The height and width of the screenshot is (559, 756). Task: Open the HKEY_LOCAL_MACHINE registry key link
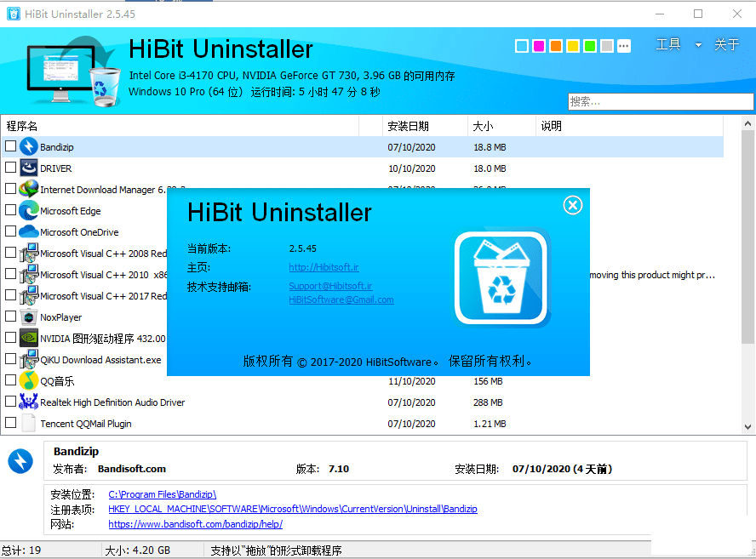click(x=293, y=509)
